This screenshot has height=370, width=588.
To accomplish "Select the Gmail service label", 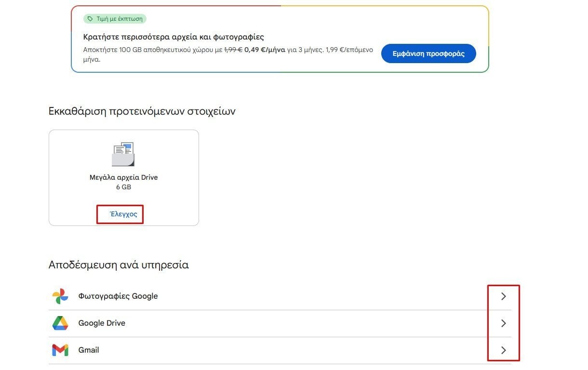I will click(x=89, y=350).
